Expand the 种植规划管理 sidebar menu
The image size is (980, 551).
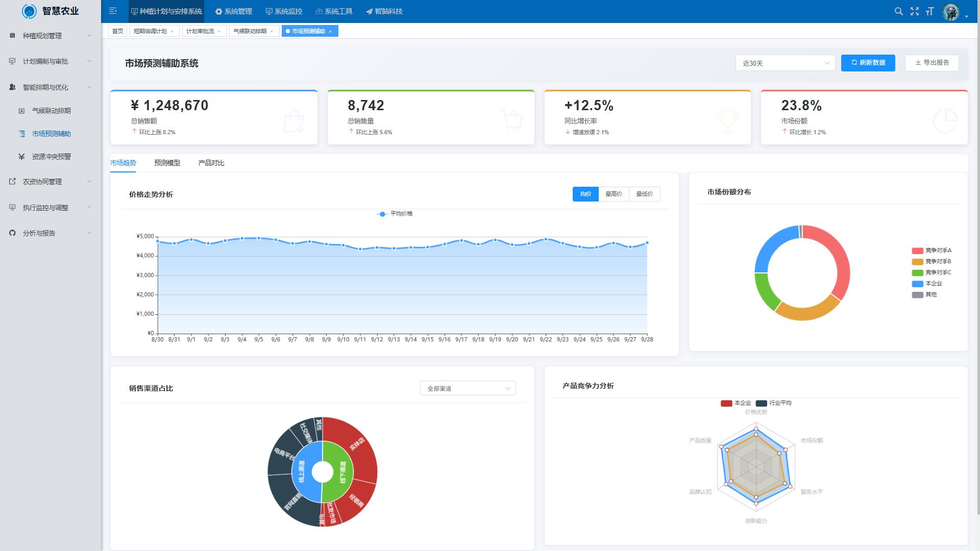tap(50, 36)
